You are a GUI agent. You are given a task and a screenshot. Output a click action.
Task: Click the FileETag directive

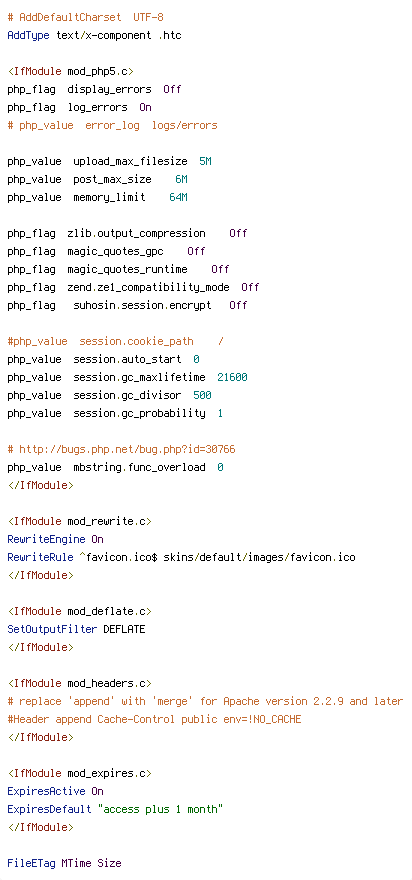31,863
